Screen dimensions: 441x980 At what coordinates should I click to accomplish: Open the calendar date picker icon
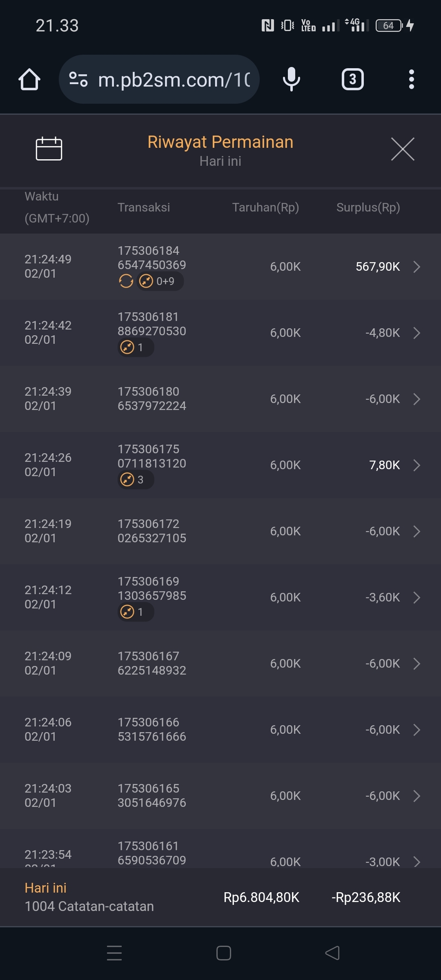tap(49, 149)
